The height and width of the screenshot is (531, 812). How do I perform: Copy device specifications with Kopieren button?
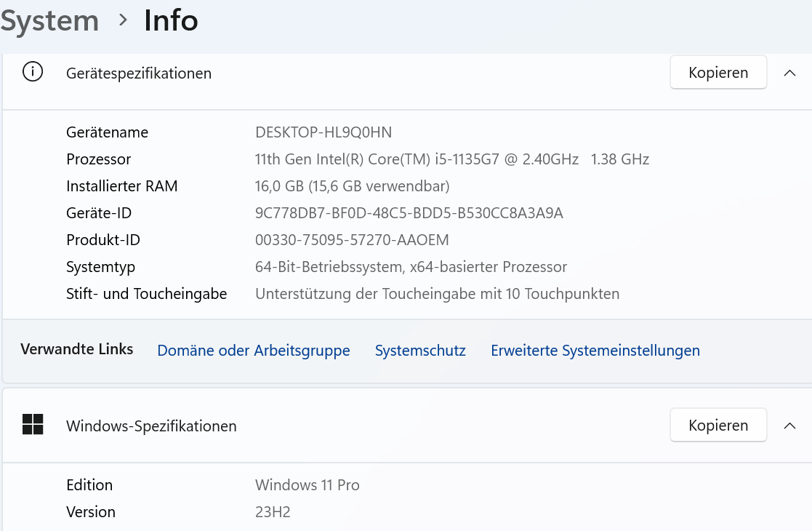[718, 73]
